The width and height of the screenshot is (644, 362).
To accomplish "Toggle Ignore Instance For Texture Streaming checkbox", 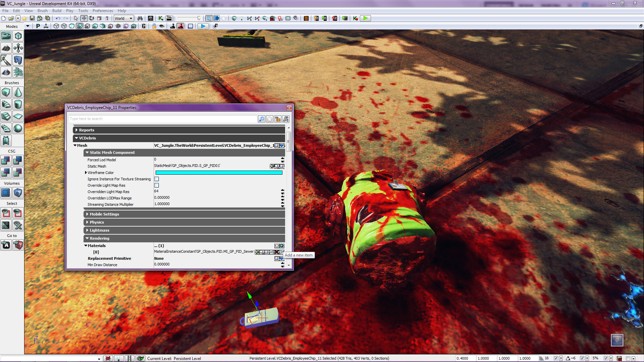I will coord(157,179).
